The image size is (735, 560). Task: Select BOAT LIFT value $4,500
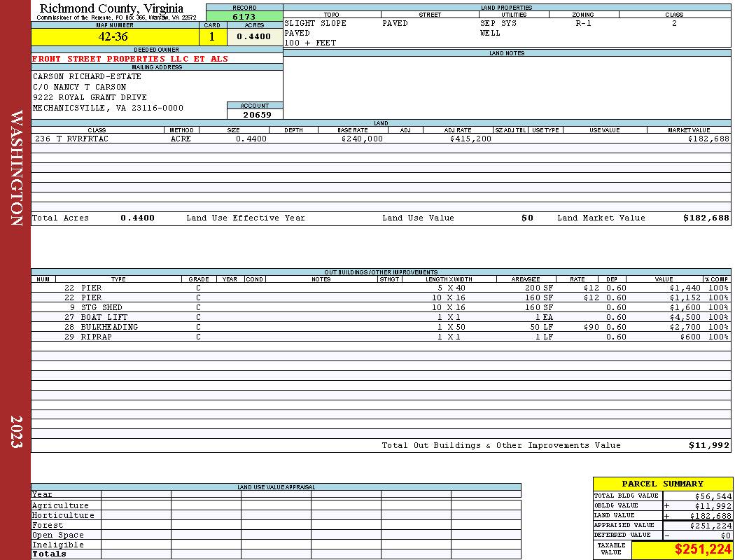[685, 317]
